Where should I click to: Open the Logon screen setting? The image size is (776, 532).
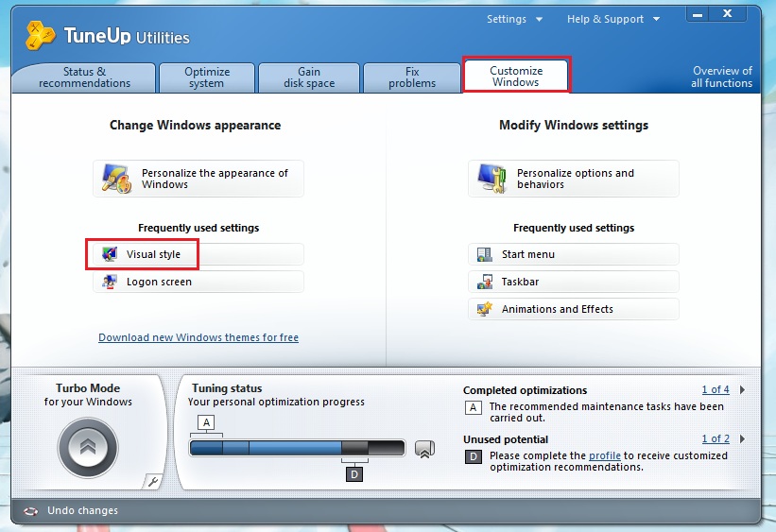coord(198,282)
